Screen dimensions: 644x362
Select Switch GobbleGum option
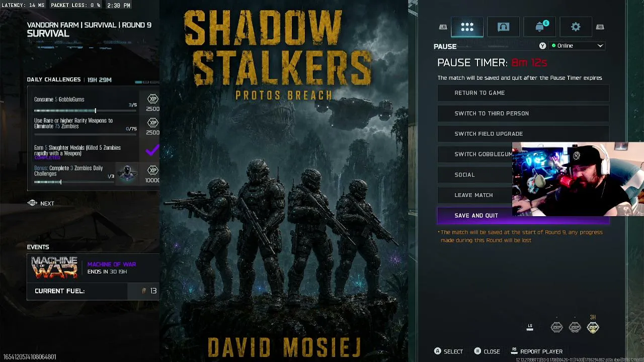tap(475, 154)
